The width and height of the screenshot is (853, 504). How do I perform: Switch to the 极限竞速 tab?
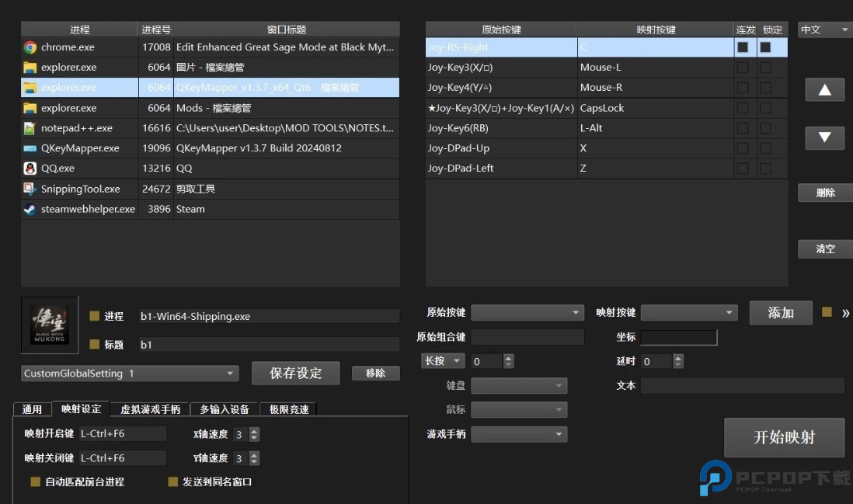(289, 409)
